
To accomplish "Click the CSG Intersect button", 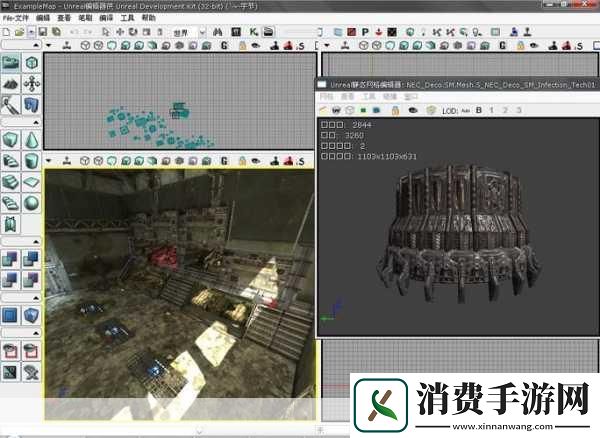I will click(x=11, y=280).
